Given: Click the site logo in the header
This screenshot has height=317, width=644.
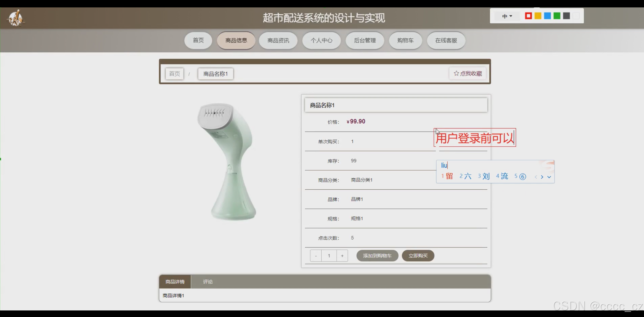Looking at the screenshot, I should [x=16, y=18].
